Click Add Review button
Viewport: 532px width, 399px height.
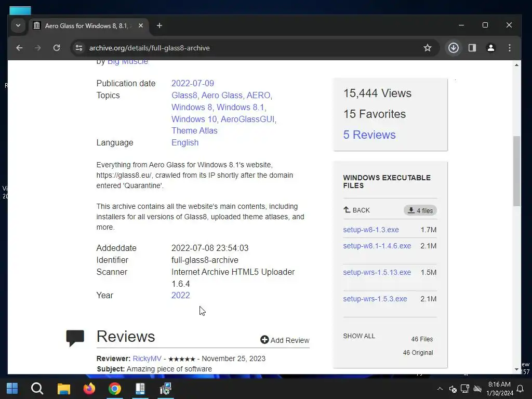click(285, 340)
